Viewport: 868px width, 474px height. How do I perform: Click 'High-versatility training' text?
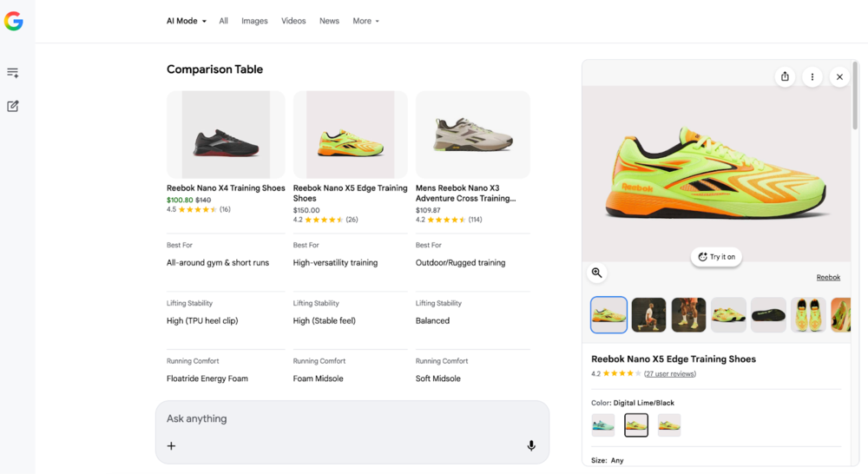[x=335, y=263]
